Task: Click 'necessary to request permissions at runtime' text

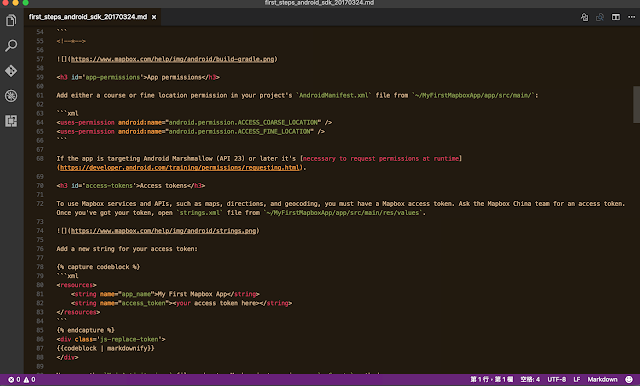Action: click(x=380, y=158)
